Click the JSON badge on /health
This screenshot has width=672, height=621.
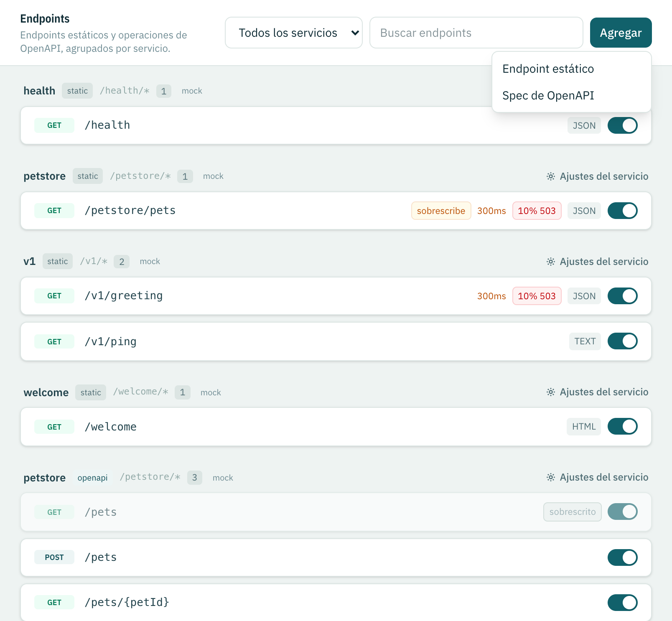coord(584,125)
